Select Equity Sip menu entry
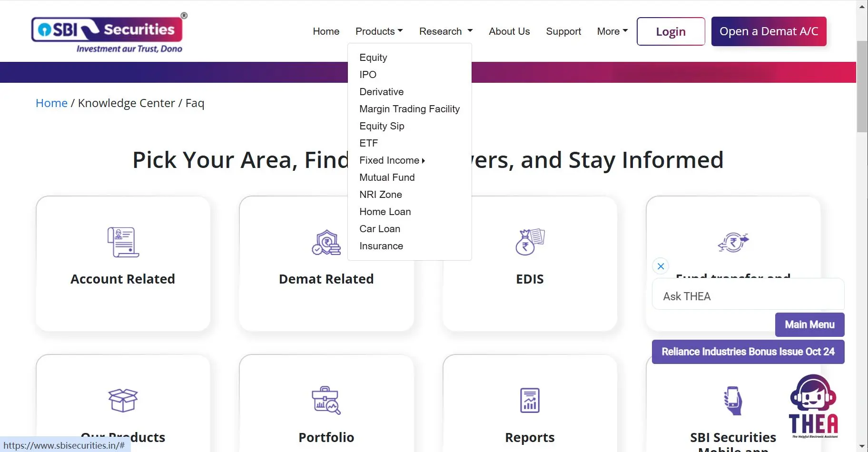Image resolution: width=868 pixels, height=452 pixels. tap(382, 126)
